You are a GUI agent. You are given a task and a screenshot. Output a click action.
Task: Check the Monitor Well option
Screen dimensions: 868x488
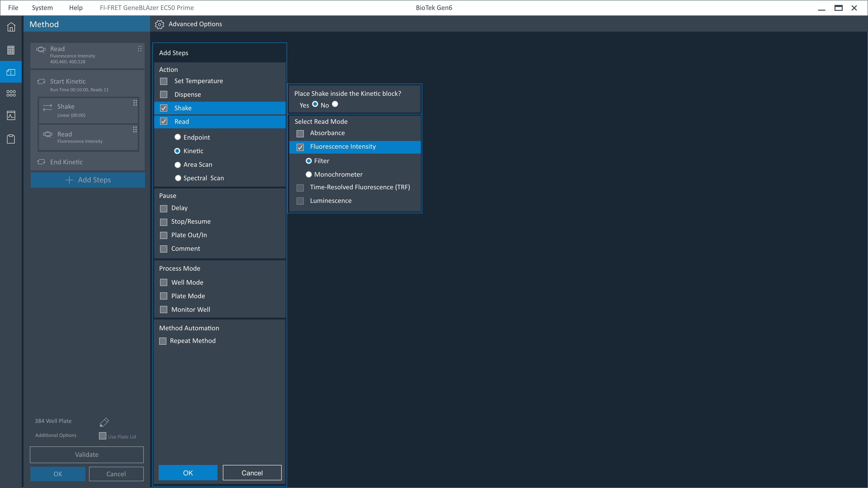[164, 310]
